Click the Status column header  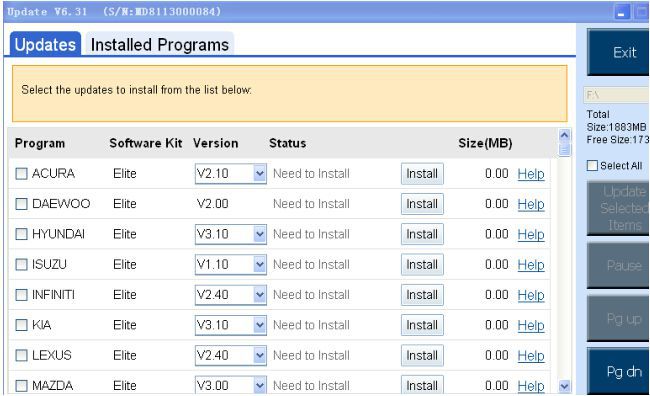click(x=287, y=143)
